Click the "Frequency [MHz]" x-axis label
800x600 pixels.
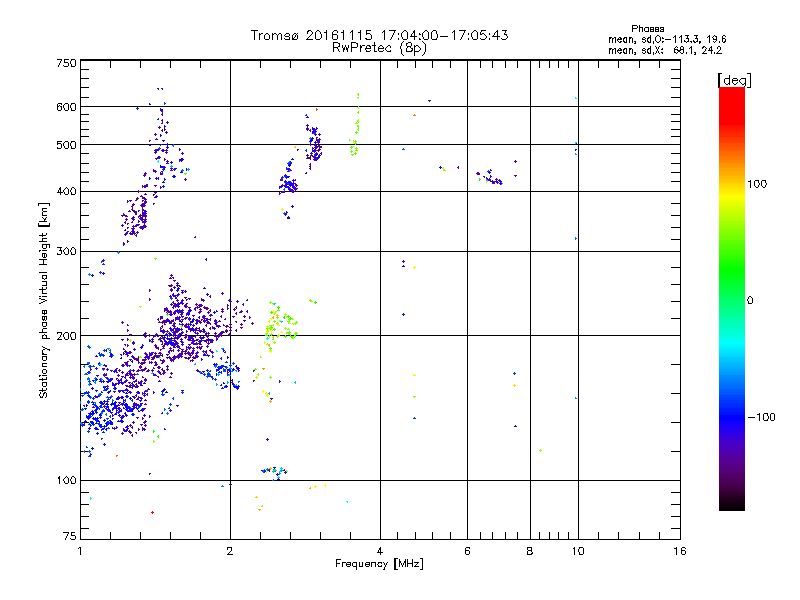[379, 564]
